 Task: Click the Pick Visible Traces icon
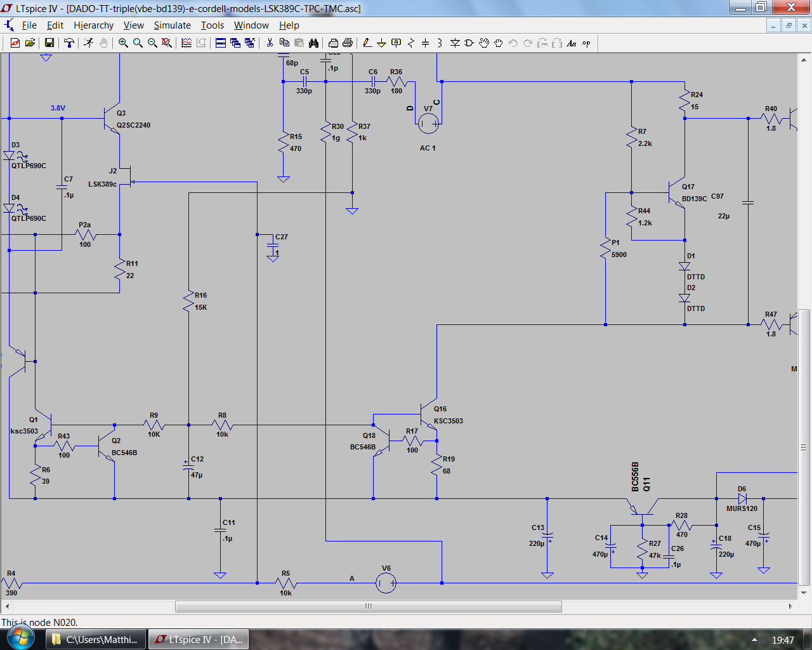(187, 43)
